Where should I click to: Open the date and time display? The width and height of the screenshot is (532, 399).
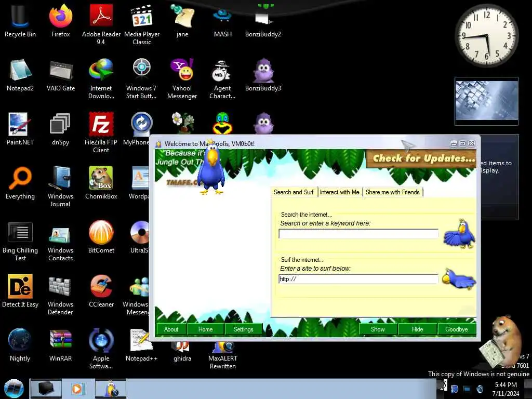(x=506, y=389)
